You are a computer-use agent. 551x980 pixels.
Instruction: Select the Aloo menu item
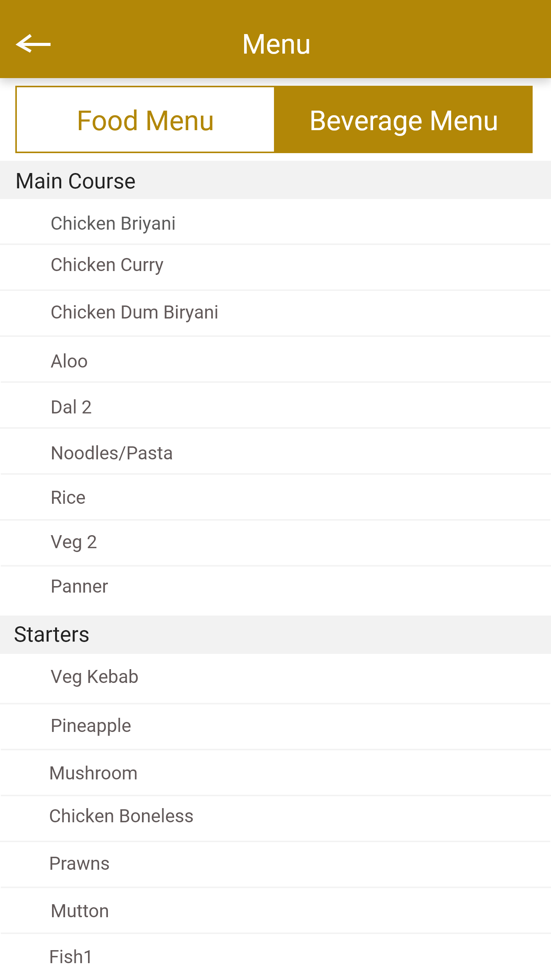pos(69,361)
